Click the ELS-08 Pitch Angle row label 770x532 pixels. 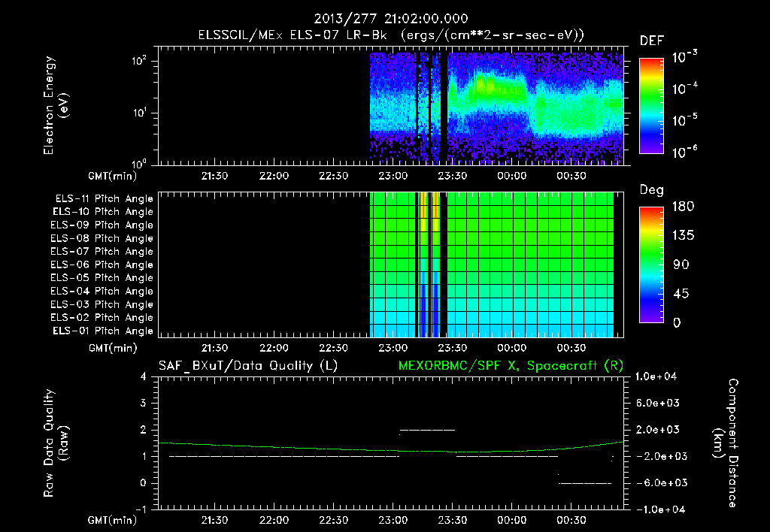tap(102, 238)
